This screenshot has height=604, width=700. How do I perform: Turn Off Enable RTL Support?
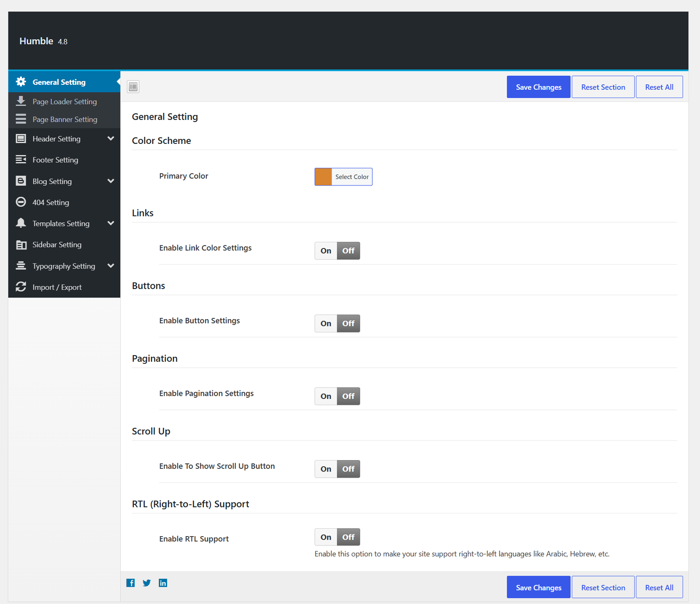click(348, 537)
